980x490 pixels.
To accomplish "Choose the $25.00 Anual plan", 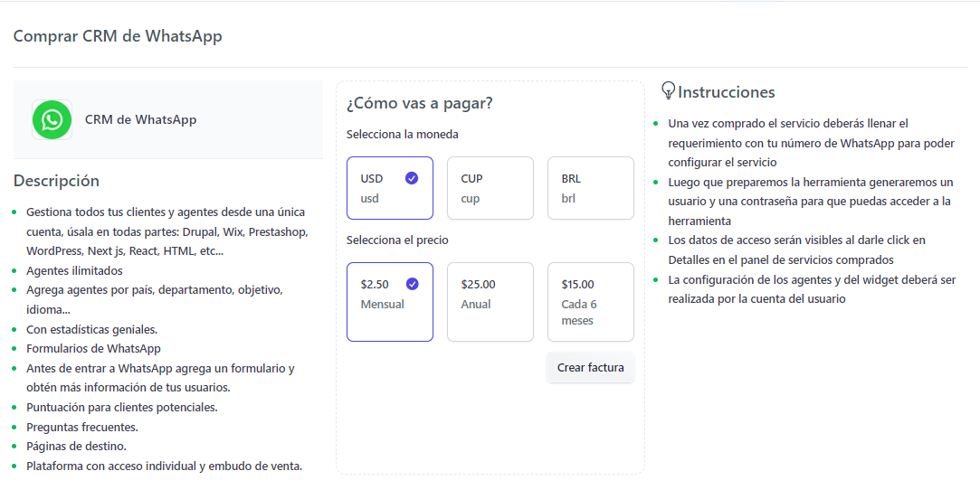I will point(490,302).
